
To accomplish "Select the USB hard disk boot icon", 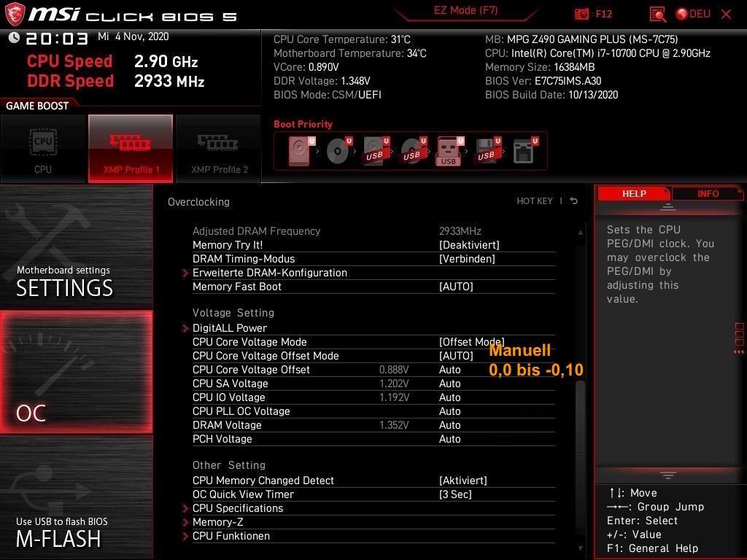I will coord(376,151).
